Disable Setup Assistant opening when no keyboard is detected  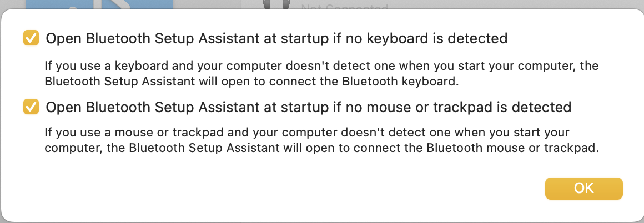click(x=31, y=38)
